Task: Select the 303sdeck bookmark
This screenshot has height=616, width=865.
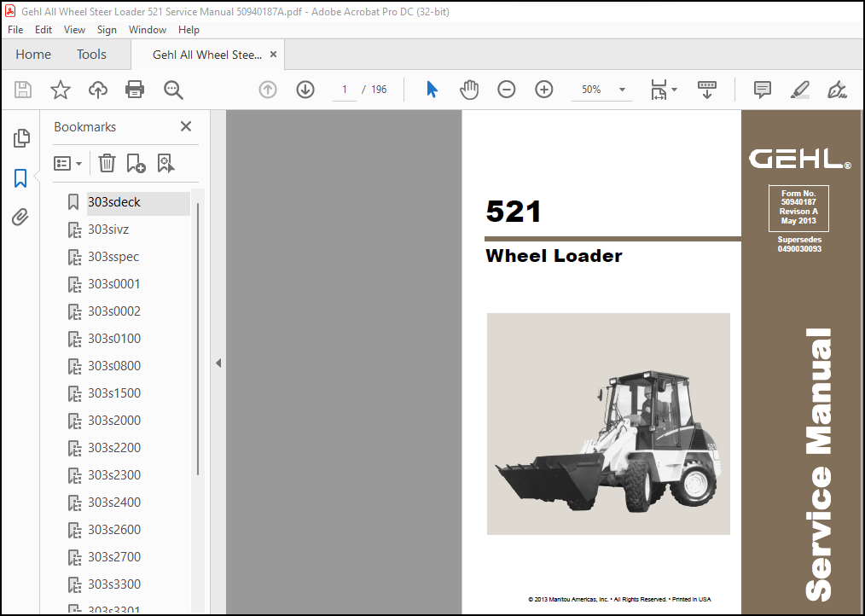Action: (114, 202)
